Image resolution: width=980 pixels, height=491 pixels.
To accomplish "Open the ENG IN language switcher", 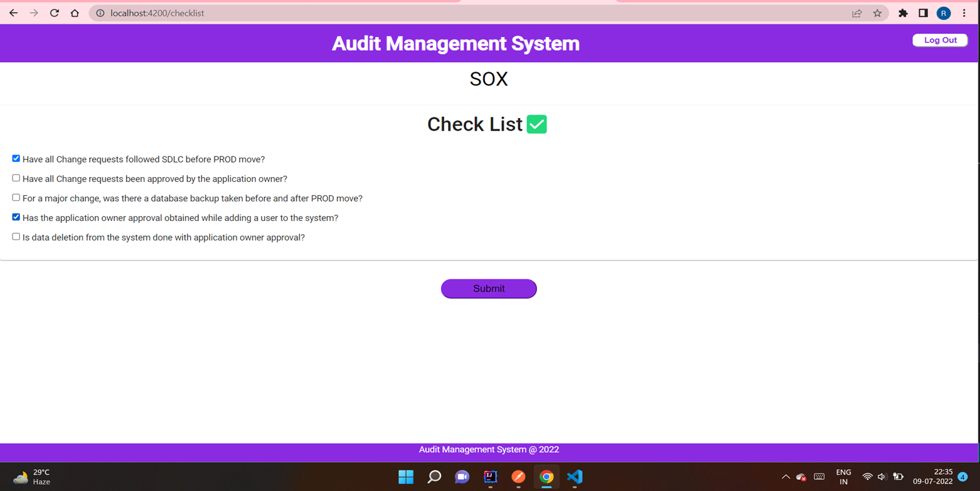I will (843, 477).
